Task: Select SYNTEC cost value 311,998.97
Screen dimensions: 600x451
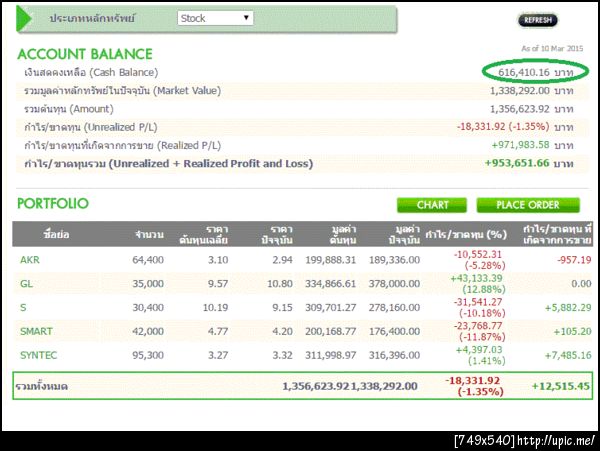Action: 331,355
